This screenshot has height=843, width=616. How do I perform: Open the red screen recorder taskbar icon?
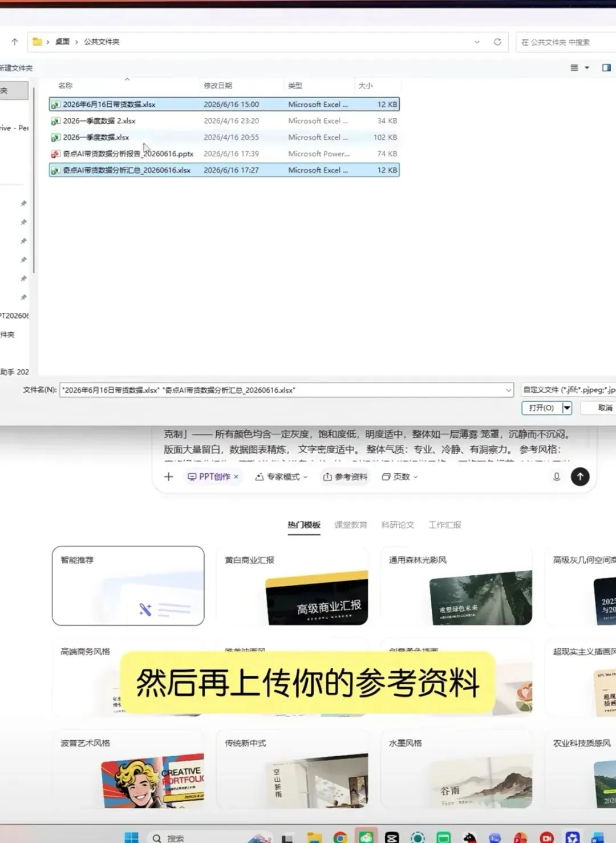pos(546,838)
